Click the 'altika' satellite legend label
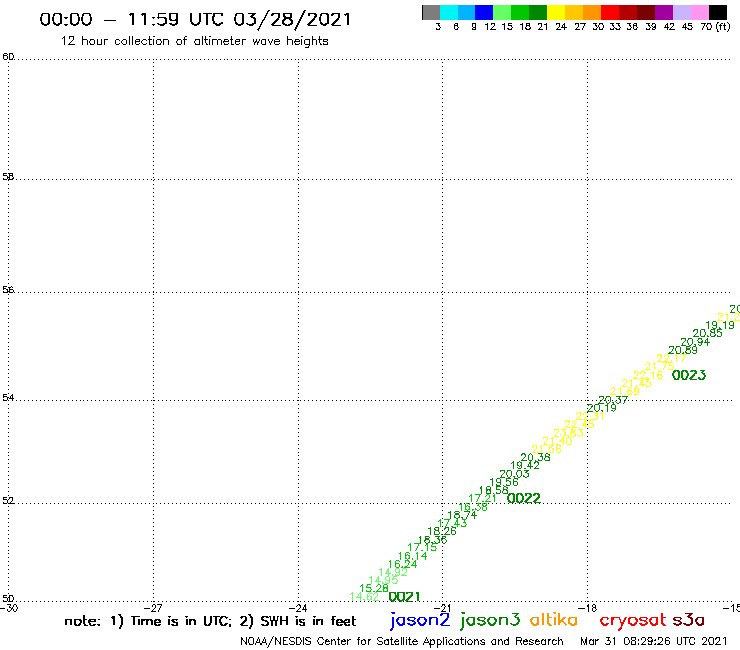Screen dimensions: 740x650 click(x=554, y=620)
